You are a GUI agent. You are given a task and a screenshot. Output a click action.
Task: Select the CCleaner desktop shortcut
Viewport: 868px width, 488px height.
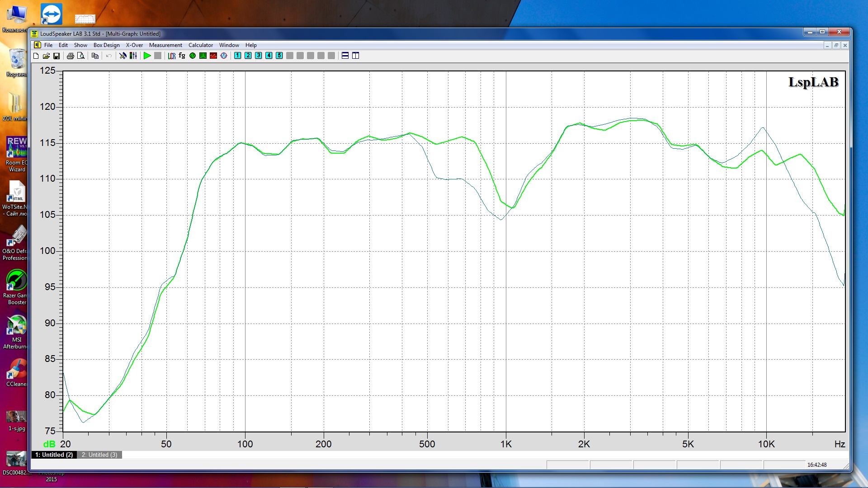(x=17, y=373)
